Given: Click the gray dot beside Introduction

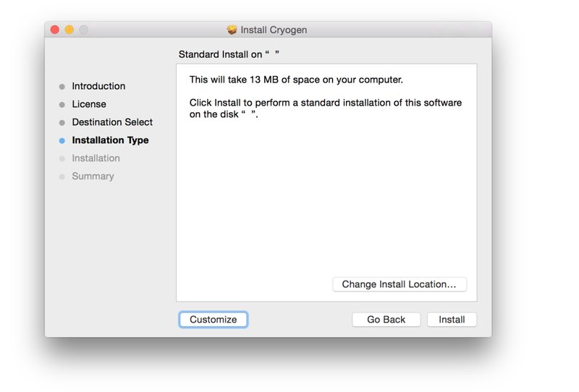Looking at the screenshot, I should click(x=62, y=87).
